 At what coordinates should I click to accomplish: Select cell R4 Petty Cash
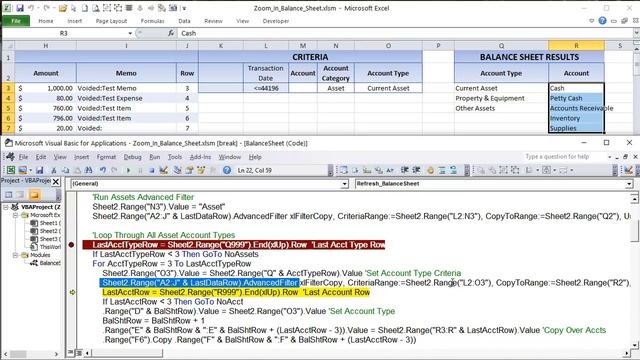pyautogui.click(x=576, y=98)
